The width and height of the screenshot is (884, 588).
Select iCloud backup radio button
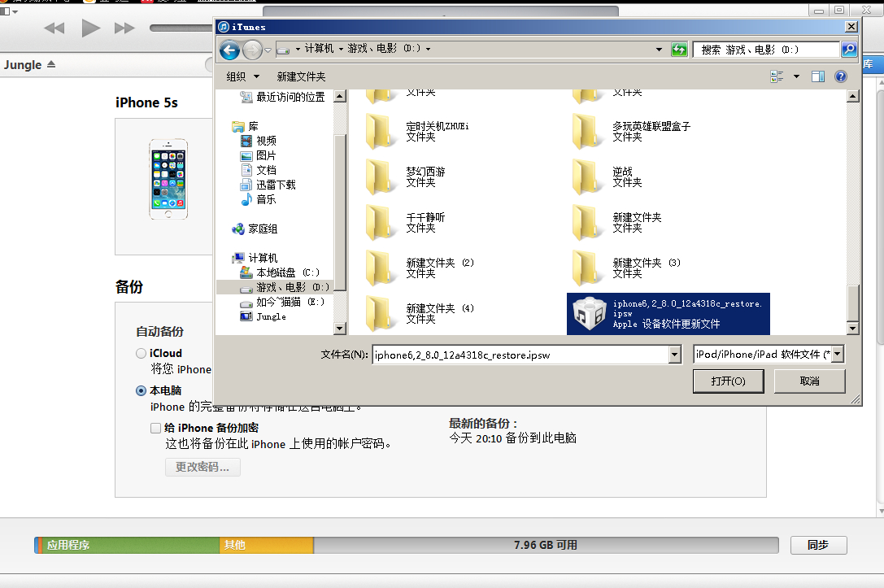click(x=141, y=354)
